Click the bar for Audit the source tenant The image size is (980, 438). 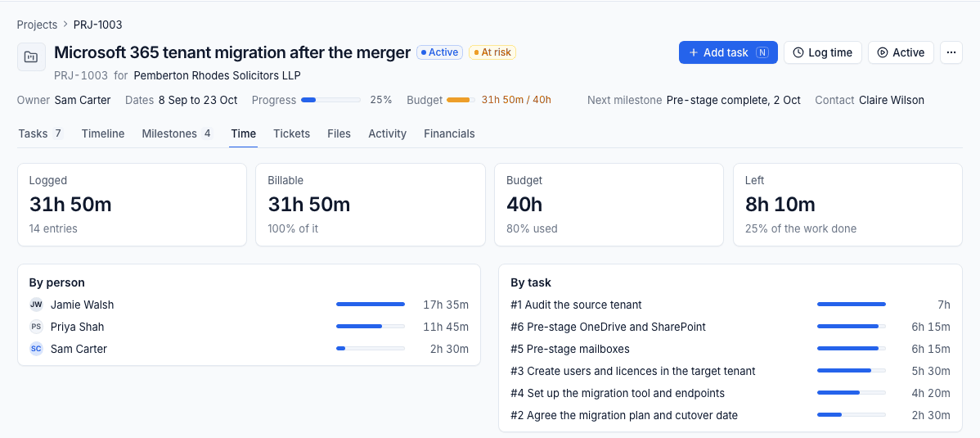(852, 304)
